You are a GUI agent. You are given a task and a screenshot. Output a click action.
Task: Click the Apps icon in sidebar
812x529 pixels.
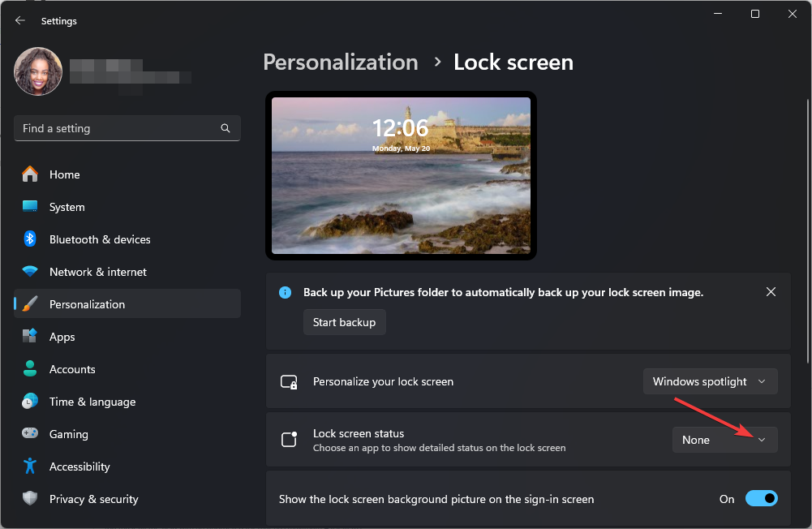[30, 337]
